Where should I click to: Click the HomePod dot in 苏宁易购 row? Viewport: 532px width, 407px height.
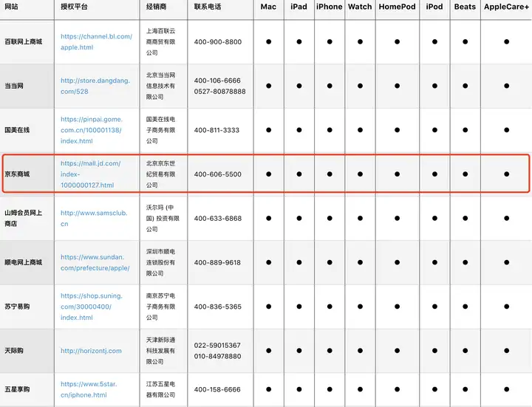397,307
